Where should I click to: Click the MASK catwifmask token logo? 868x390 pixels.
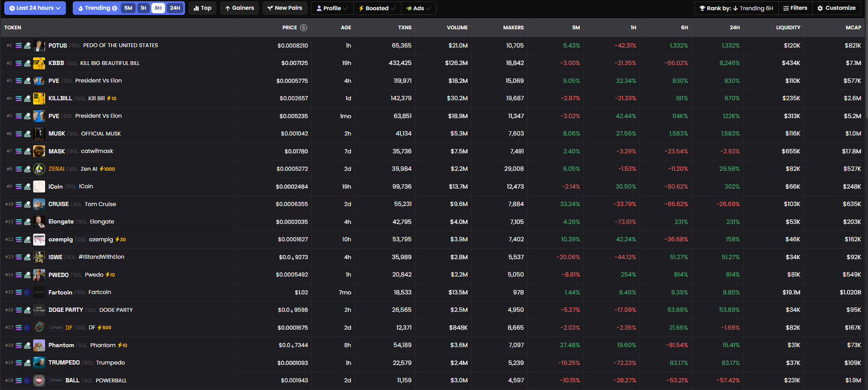click(x=39, y=151)
